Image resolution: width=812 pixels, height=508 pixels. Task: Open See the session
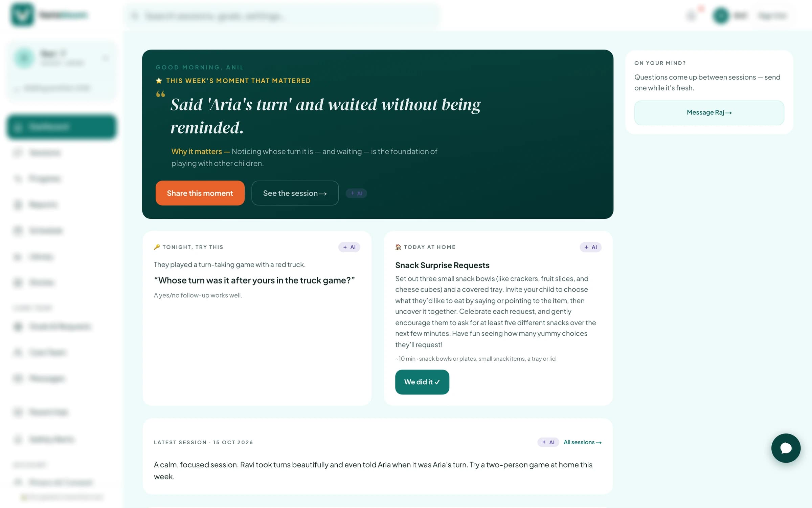pyautogui.click(x=295, y=193)
